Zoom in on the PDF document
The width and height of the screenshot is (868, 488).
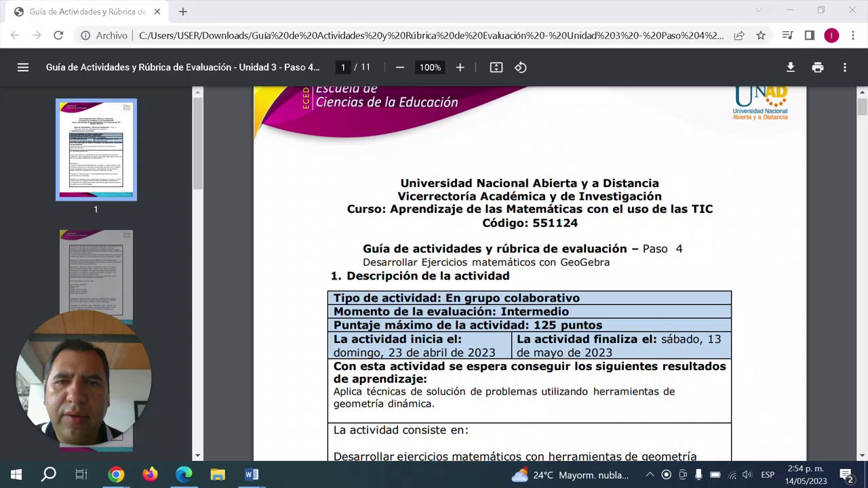click(460, 67)
